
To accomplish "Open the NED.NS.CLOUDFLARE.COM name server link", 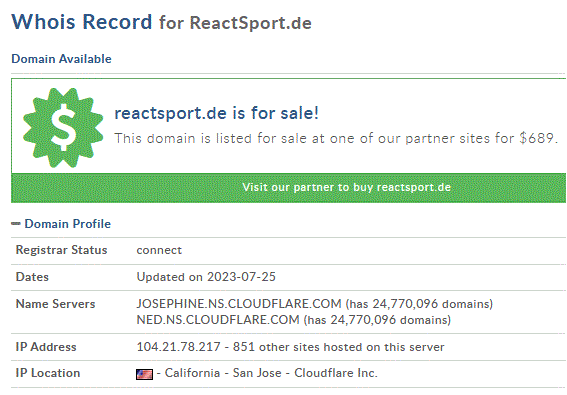I will 218,320.
